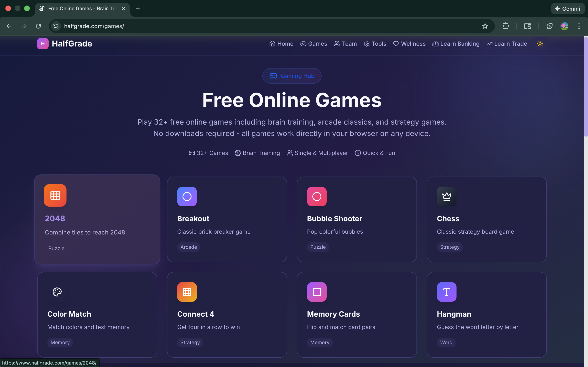Click the page vertical scrollbar thumb
Viewport: 588px width, 367px height.
586,86
